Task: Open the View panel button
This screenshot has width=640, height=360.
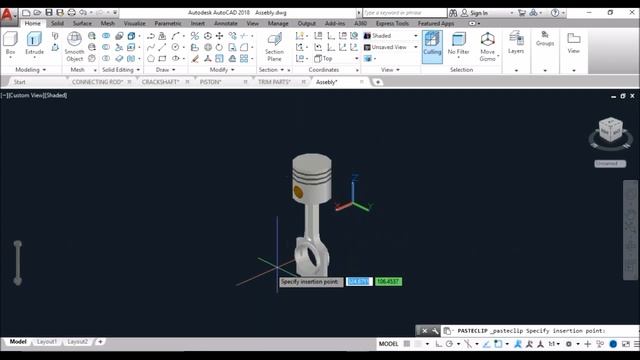Action: 573,42
